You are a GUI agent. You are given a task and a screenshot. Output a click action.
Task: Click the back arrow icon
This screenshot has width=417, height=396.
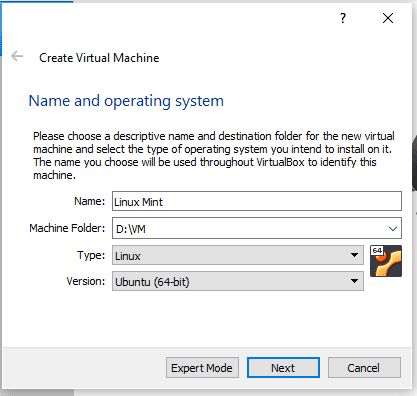click(17, 56)
